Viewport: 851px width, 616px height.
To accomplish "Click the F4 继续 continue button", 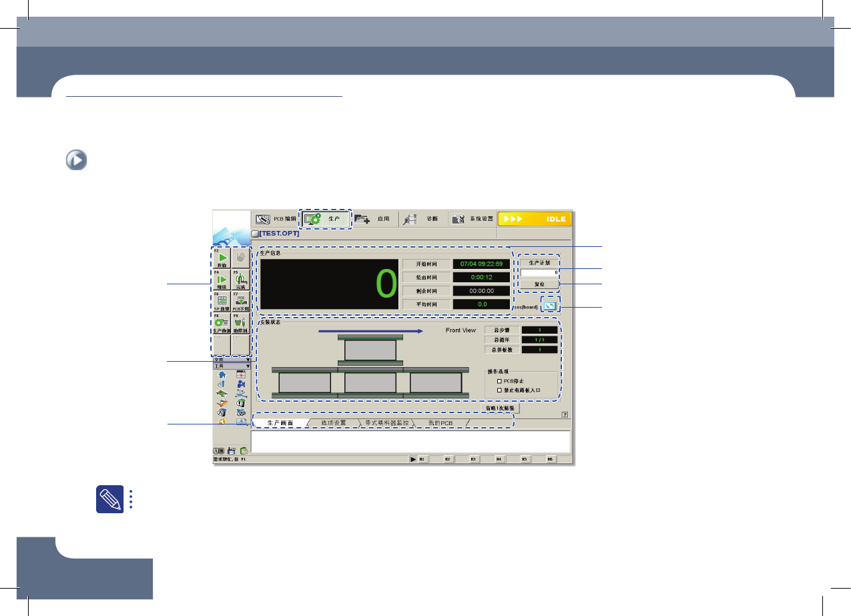I will tap(222, 279).
